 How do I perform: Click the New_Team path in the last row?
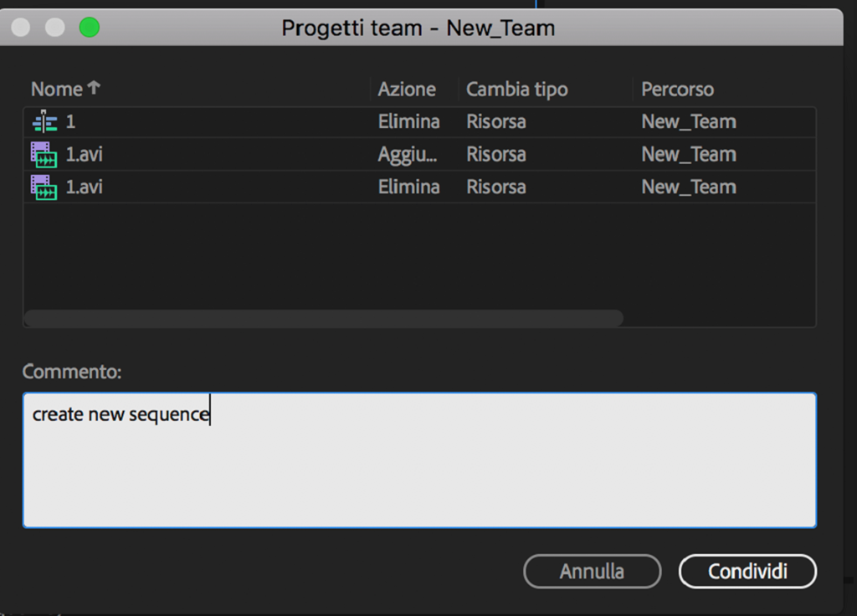click(688, 187)
